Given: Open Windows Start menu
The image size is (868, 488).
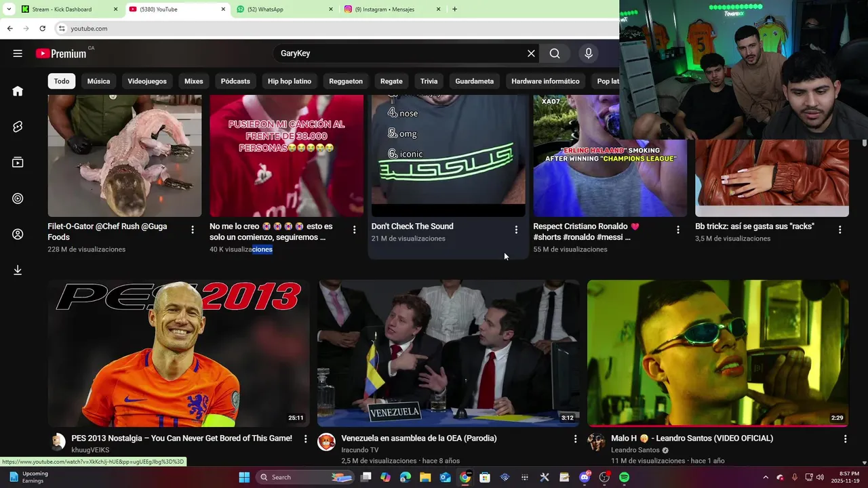Looking at the screenshot, I should pyautogui.click(x=244, y=477).
